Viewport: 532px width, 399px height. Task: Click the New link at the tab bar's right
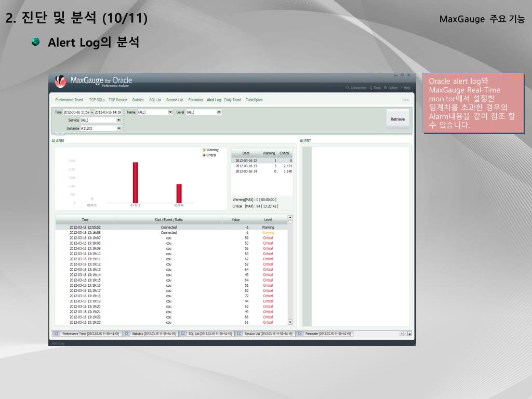pyautogui.click(x=405, y=100)
